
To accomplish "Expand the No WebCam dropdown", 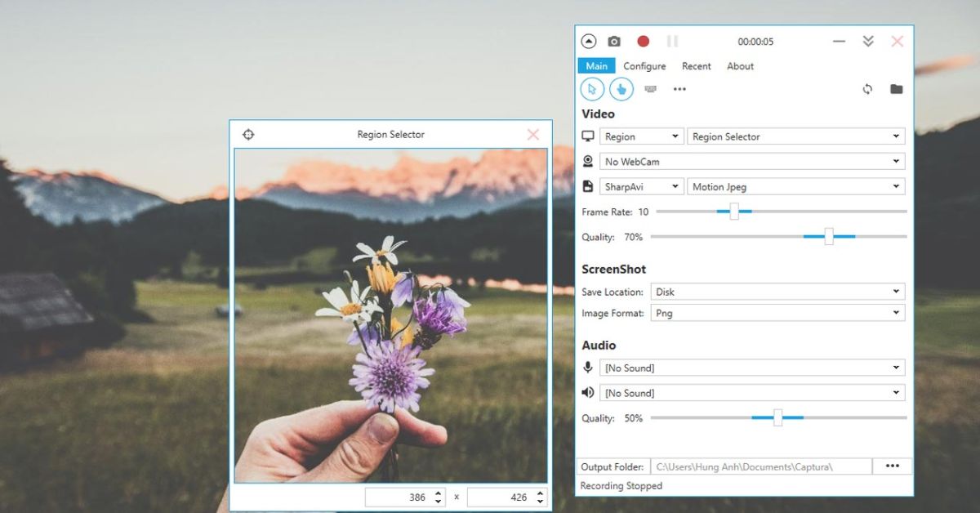I will (x=751, y=162).
